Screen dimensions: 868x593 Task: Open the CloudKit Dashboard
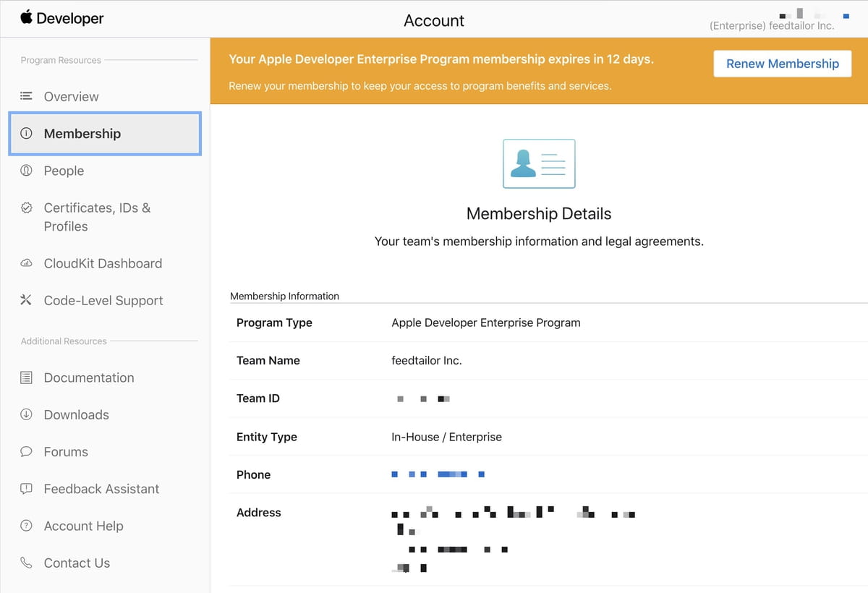click(x=103, y=263)
